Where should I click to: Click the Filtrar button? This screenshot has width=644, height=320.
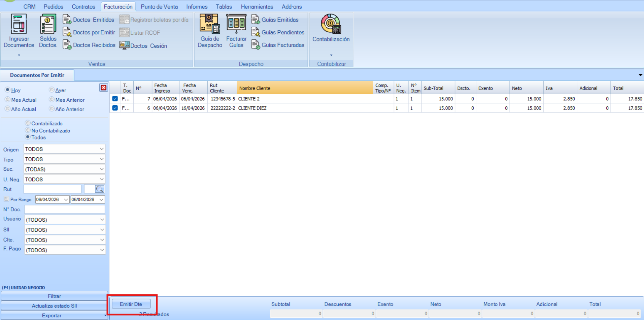[x=54, y=296]
